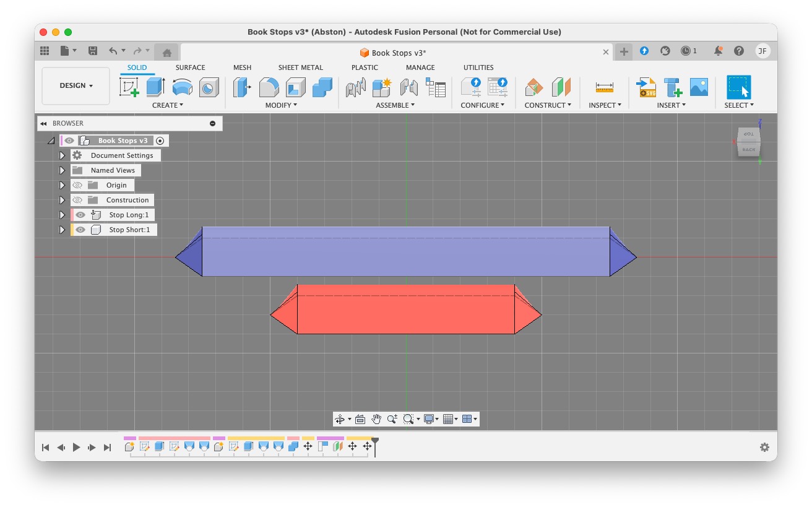
Task: Select the Combine tool
Action: pos(322,87)
